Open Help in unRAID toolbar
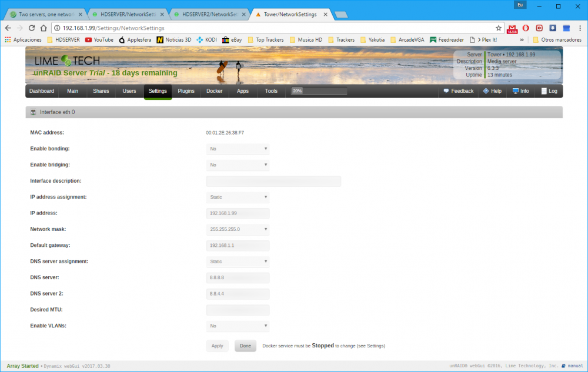588x372 pixels. click(x=492, y=91)
